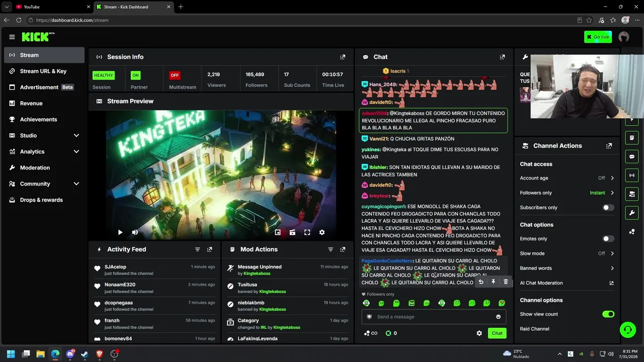Screen dimensions: 644x362
Task: Pop out the Channel Actions panel
Action: 609,146
